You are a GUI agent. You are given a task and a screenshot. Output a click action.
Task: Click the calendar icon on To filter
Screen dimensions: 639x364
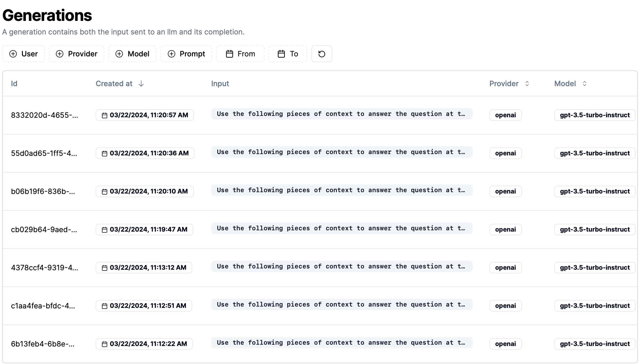point(281,54)
